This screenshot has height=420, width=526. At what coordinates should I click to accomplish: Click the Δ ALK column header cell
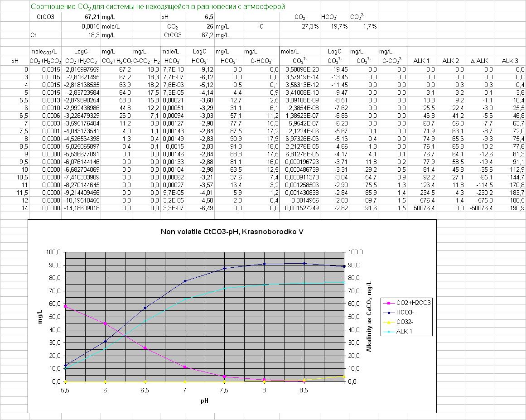point(480,61)
